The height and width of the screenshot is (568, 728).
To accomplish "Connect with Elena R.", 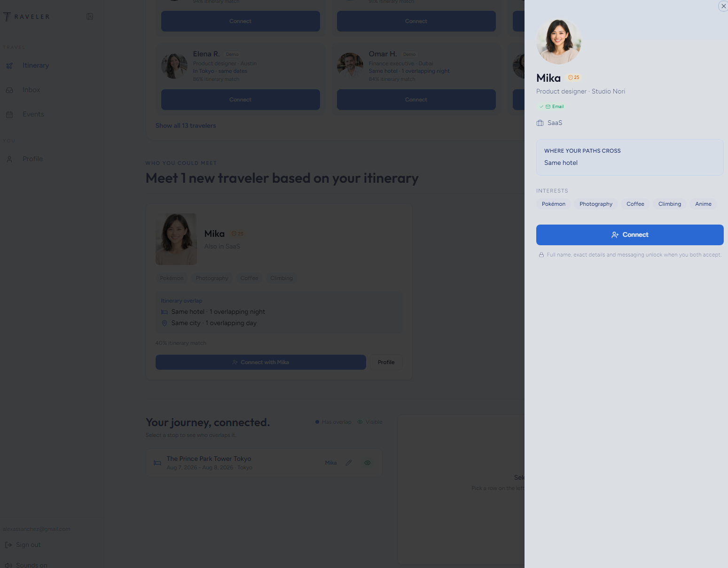I will tap(241, 100).
